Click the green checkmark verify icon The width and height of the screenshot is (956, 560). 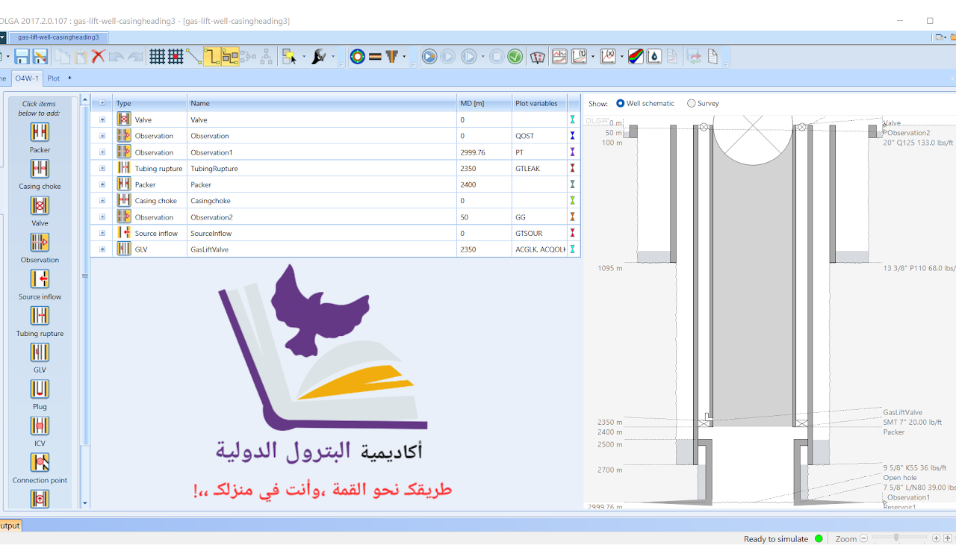click(515, 57)
